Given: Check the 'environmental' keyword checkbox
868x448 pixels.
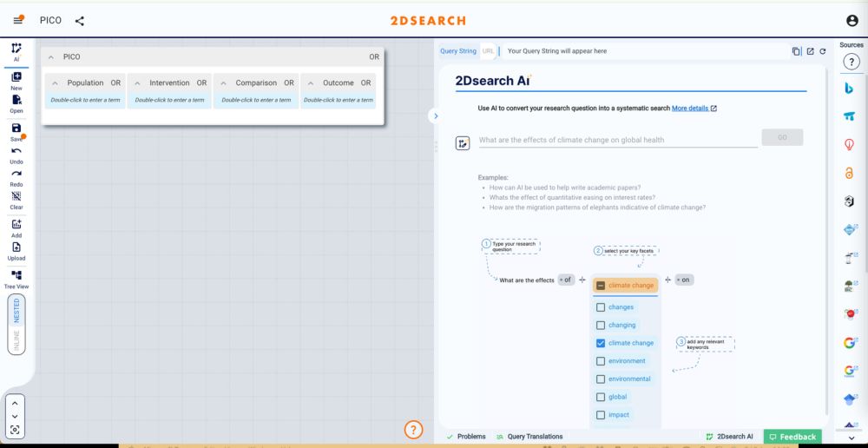Looking at the screenshot, I should pos(600,379).
